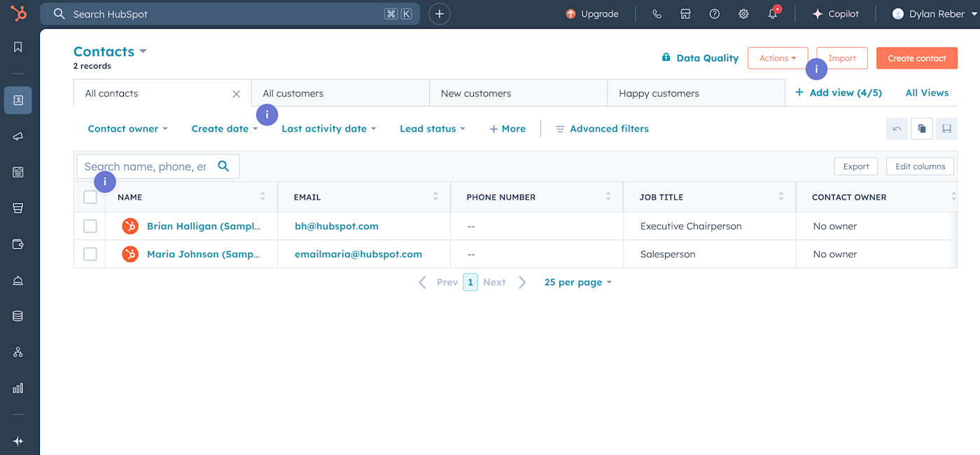Click the + More filters button
The height and width of the screenshot is (455, 980).
pos(507,129)
